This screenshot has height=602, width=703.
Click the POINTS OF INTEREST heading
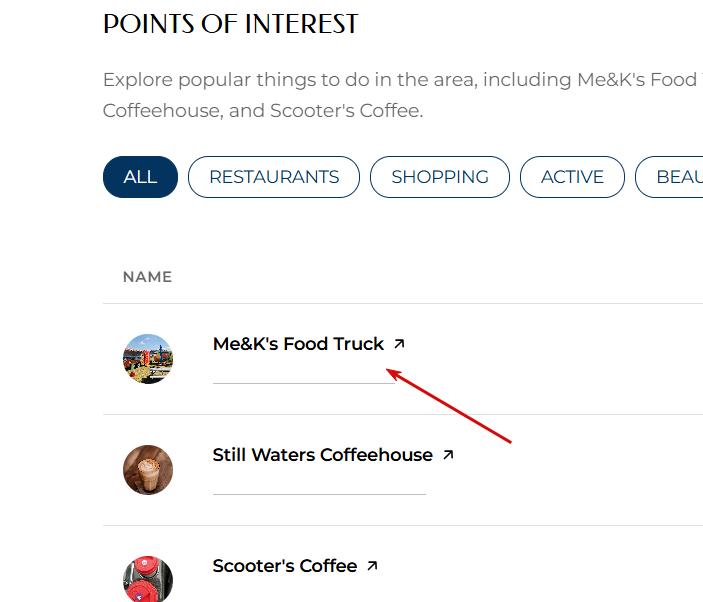click(230, 24)
